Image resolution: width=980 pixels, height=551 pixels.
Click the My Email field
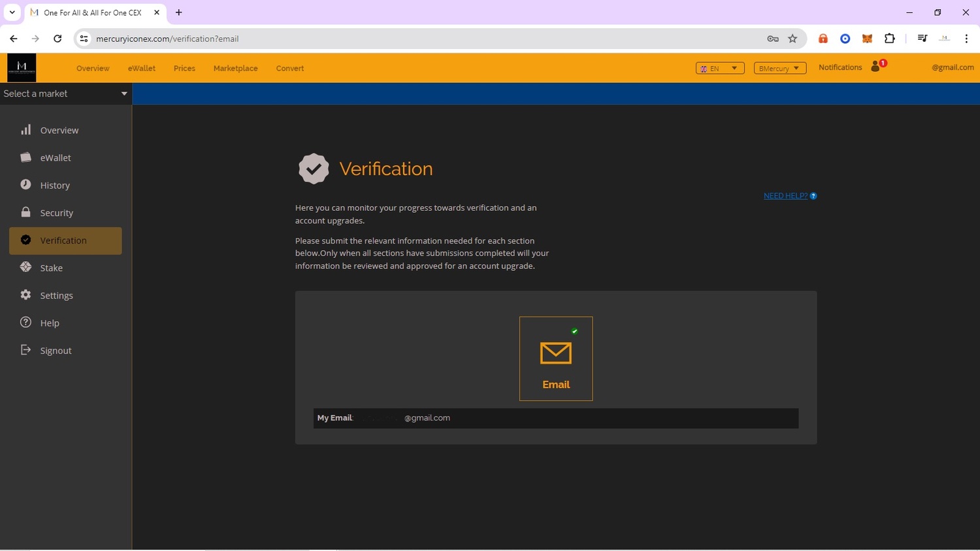(556, 418)
